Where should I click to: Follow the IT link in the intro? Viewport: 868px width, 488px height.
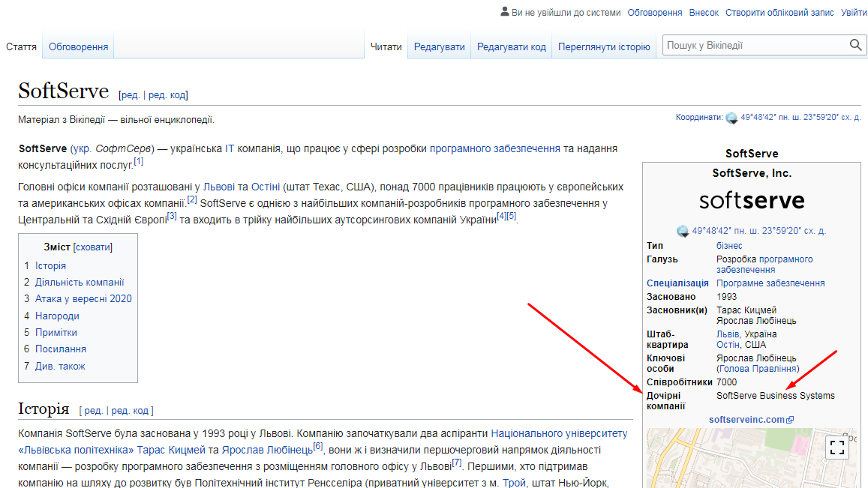[229, 149]
